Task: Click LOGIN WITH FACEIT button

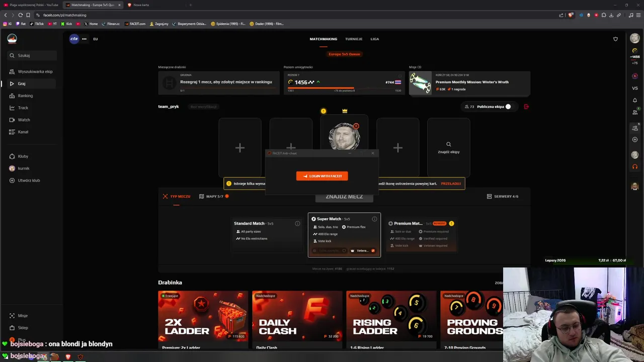Action: 322,176
